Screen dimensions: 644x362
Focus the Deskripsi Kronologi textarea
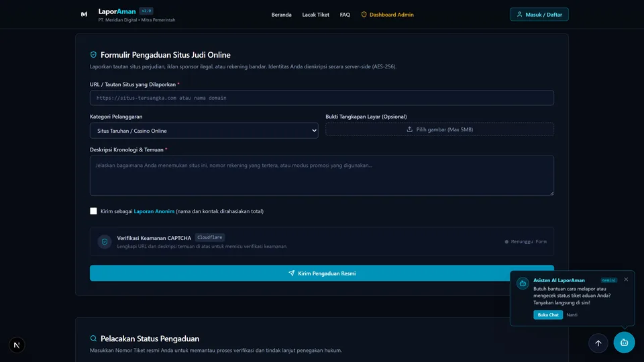click(x=321, y=175)
